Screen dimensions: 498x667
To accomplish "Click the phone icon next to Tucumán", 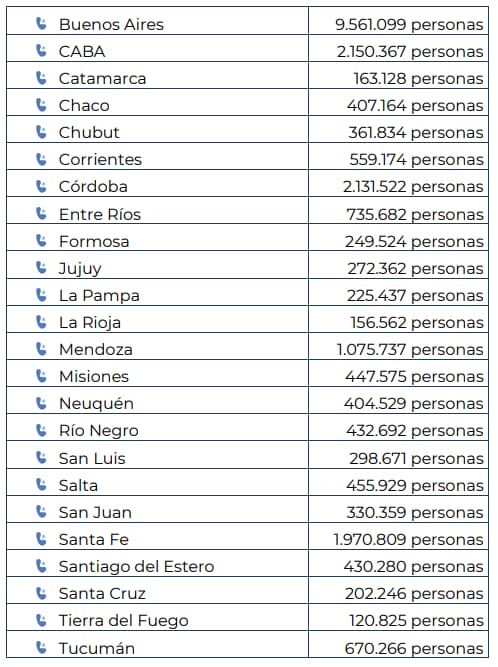I will click(x=41, y=647).
